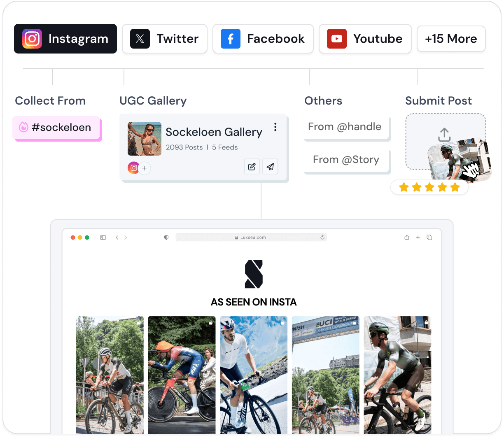The width and height of the screenshot is (504, 438).
Task: Click the browser forward arrow
Action: coord(126,238)
